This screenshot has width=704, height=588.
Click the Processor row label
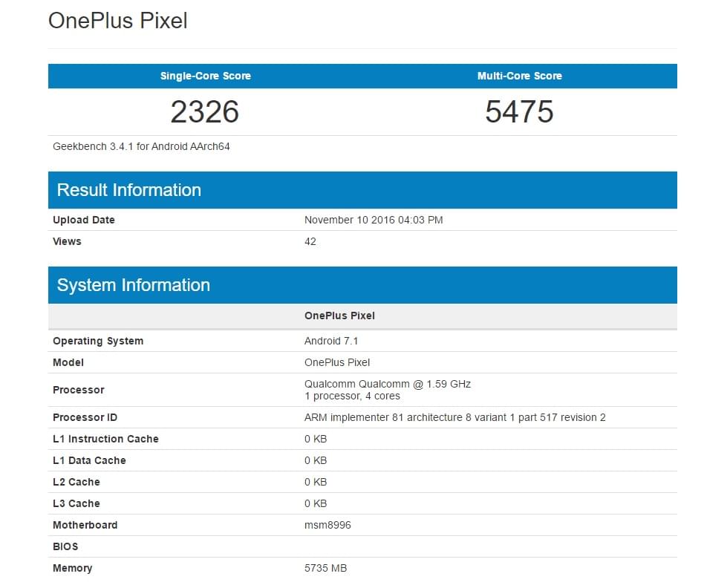pyautogui.click(x=79, y=390)
